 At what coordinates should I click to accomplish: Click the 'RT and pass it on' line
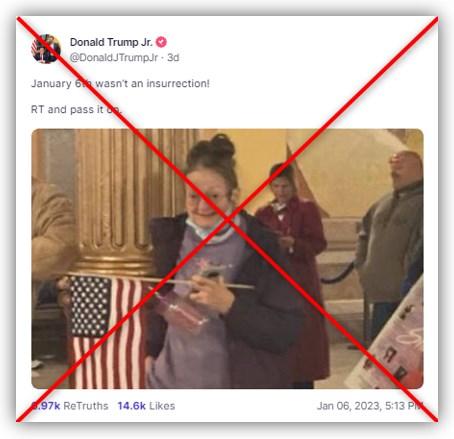pyautogui.click(x=76, y=109)
